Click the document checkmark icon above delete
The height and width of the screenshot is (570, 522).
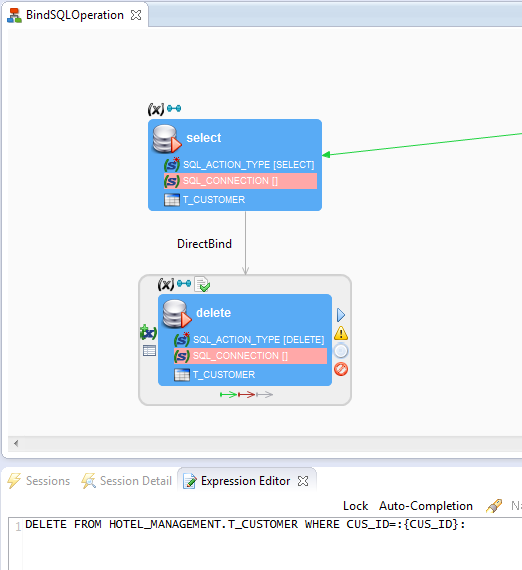pos(202,284)
